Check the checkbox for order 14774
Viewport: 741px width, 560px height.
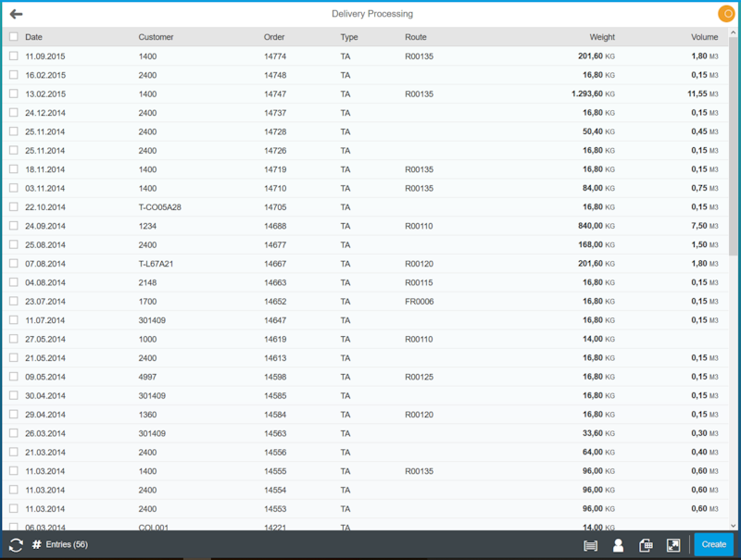13,56
